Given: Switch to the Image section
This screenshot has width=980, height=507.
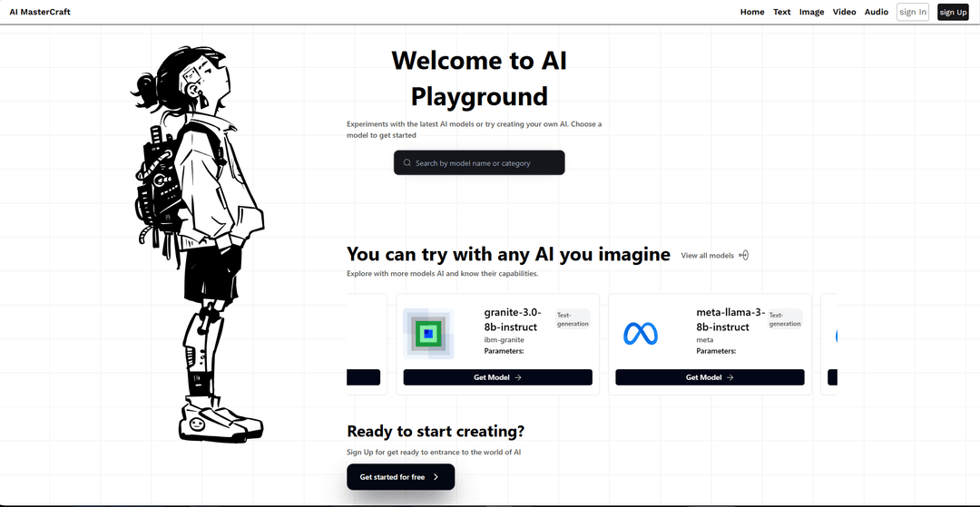Looking at the screenshot, I should (x=811, y=12).
